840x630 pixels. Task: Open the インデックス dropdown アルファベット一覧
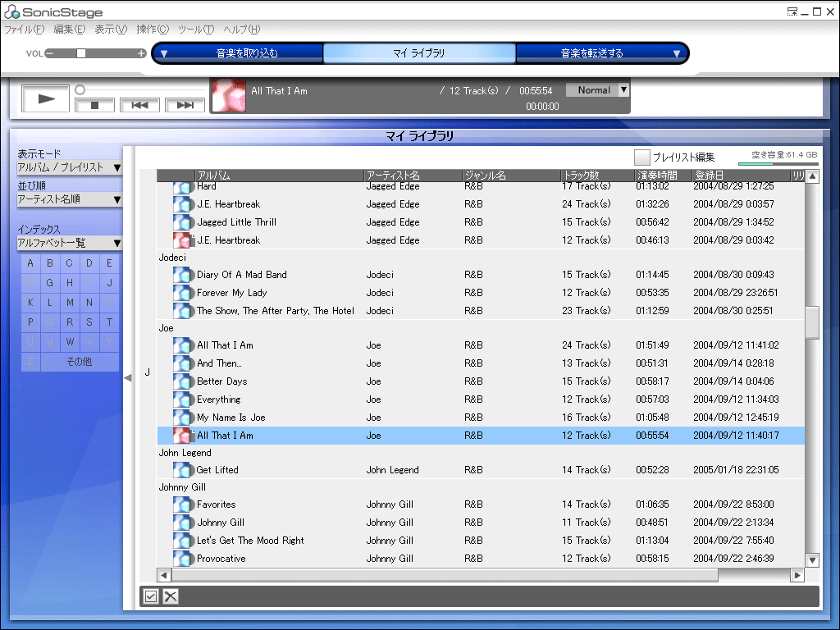(x=70, y=243)
